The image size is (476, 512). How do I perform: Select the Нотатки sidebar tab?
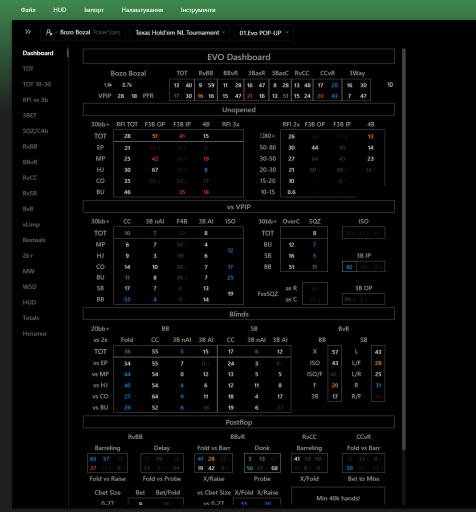[x=35, y=334]
